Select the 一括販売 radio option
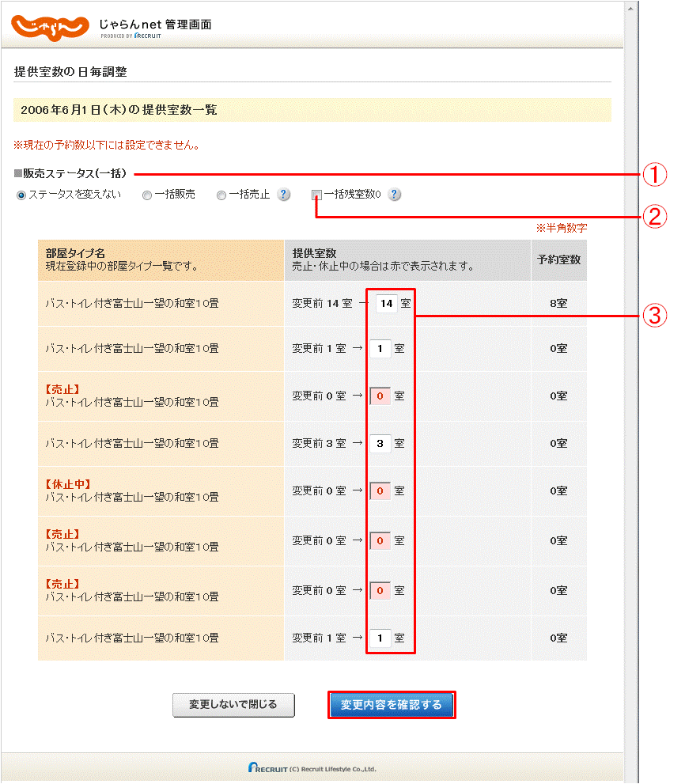The width and height of the screenshot is (685, 784). 147,195
